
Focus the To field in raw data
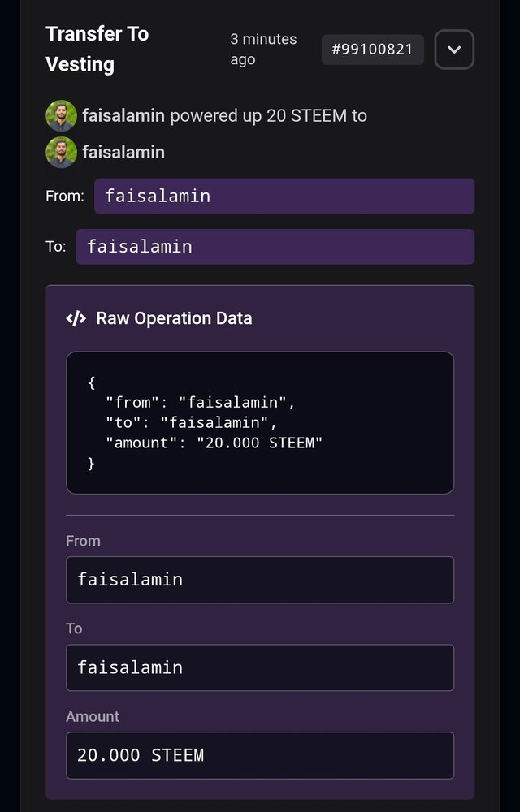click(x=259, y=667)
